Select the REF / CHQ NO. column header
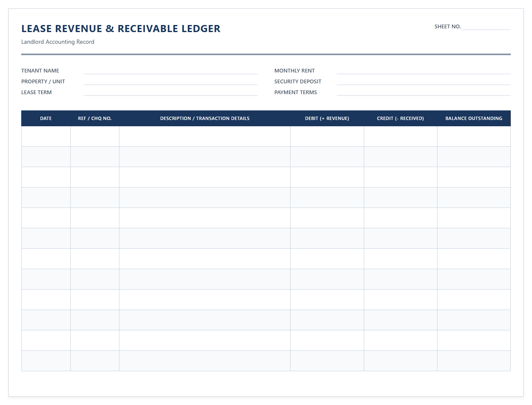532x405 pixels. click(x=95, y=118)
